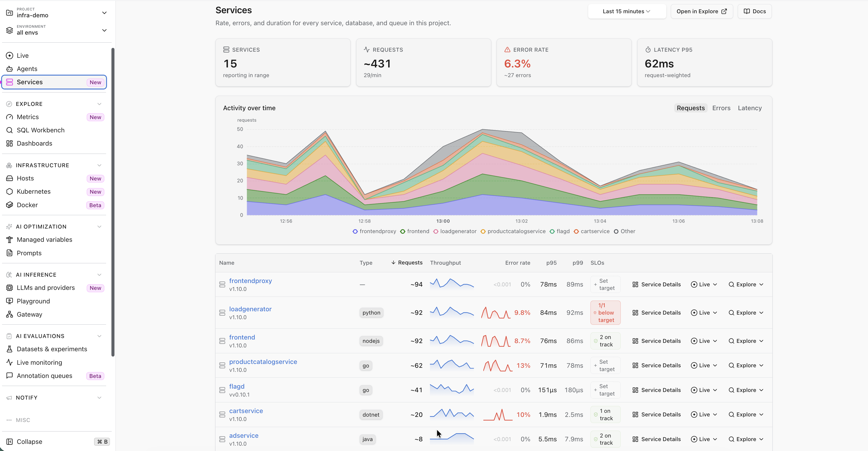Click the Playground monitor icon
Image resolution: width=868 pixels, height=451 pixels.
coord(9,301)
